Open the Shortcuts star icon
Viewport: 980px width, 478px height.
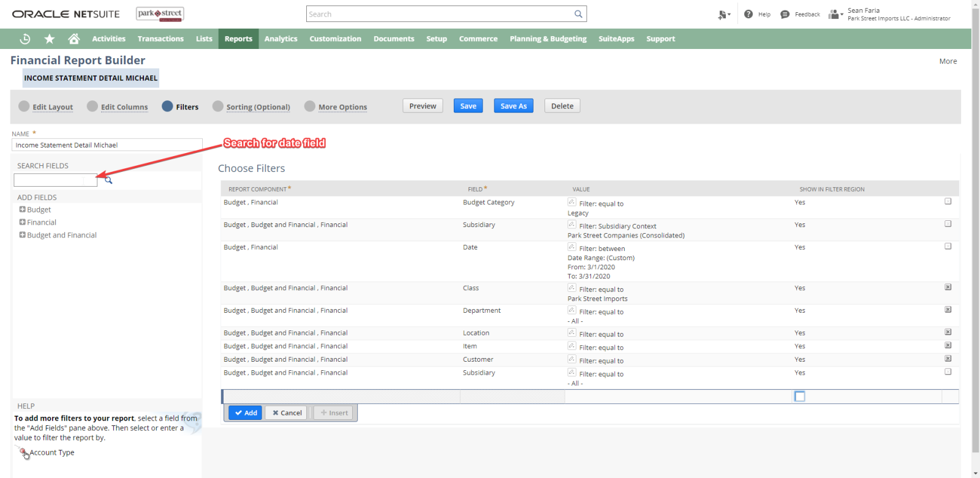click(x=50, y=39)
